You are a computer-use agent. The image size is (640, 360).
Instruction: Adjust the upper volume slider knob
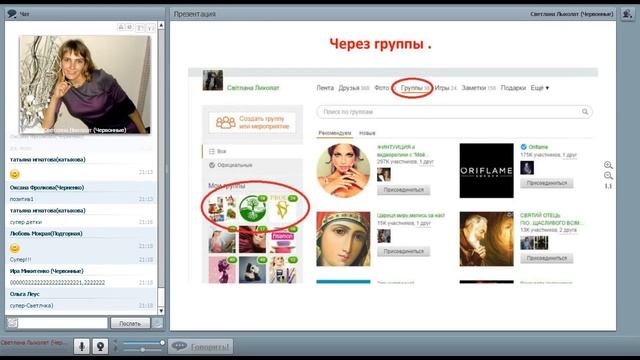[x=162, y=343]
